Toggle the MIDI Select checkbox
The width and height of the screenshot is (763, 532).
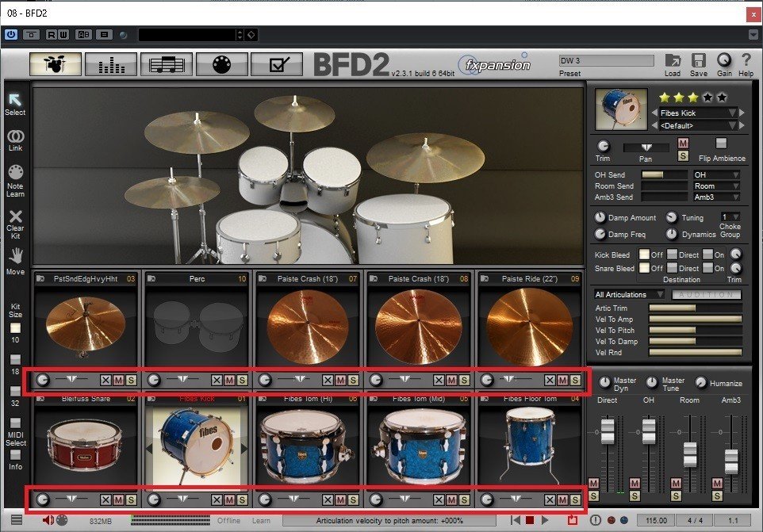tap(16, 423)
